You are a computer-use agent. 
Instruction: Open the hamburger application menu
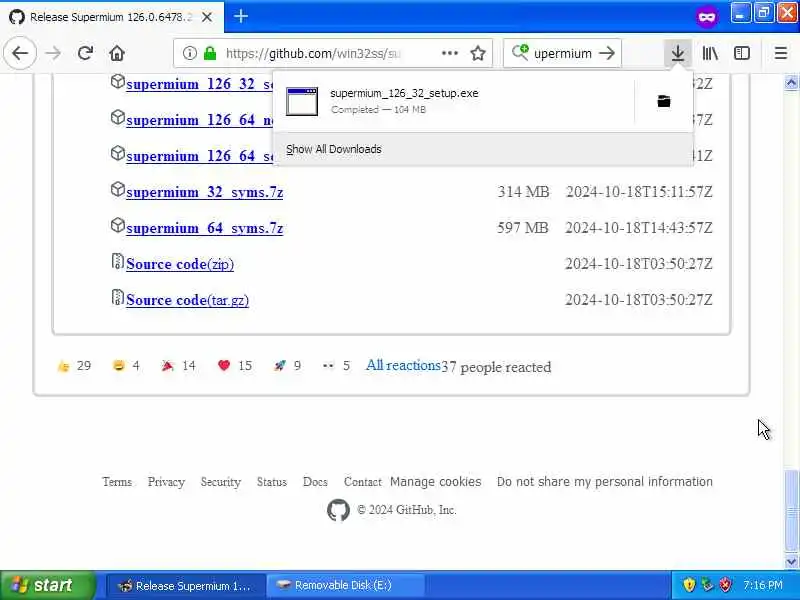pos(781,53)
